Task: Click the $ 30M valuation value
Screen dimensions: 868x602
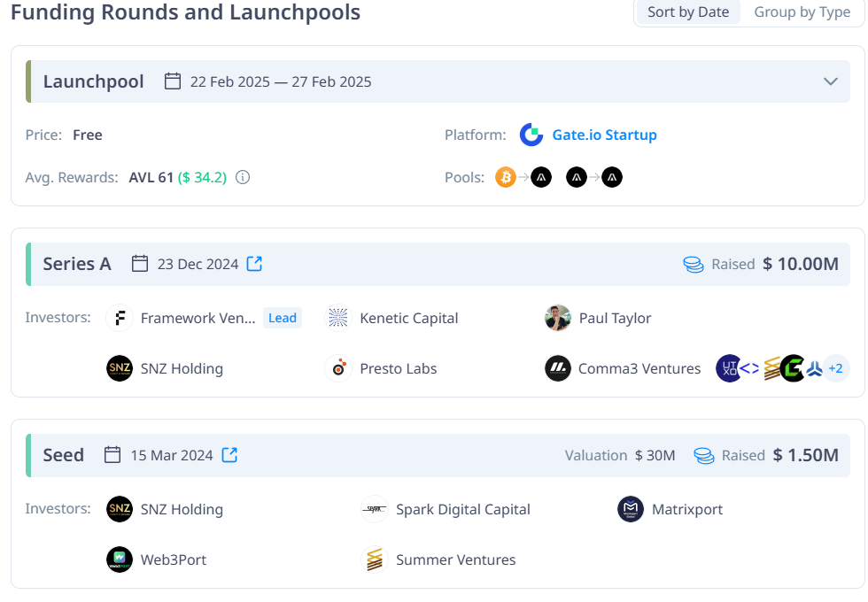Action: click(x=655, y=455)
